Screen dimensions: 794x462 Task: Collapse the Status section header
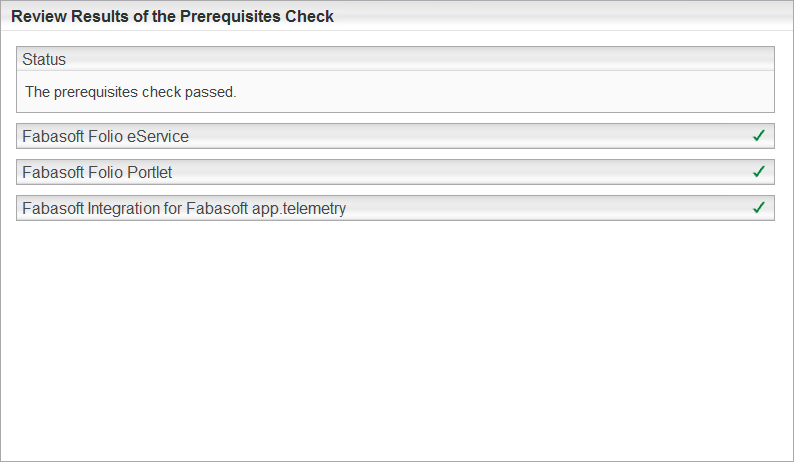395,59
